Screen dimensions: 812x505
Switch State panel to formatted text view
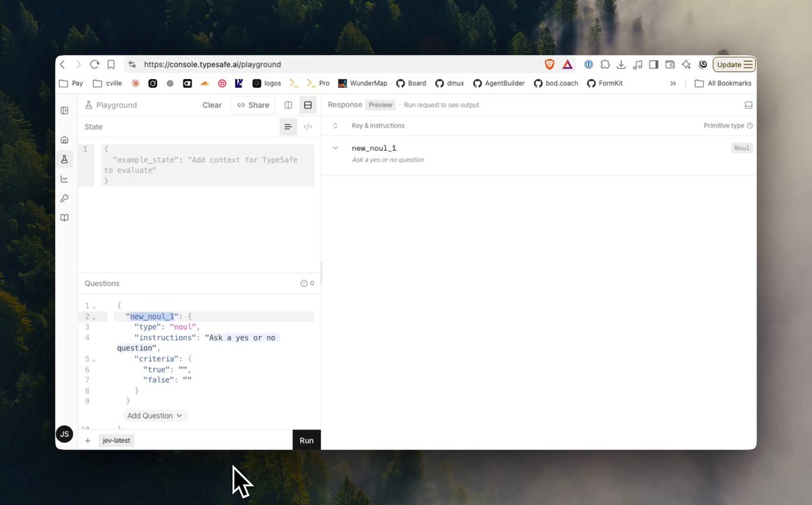pos(288,126)
